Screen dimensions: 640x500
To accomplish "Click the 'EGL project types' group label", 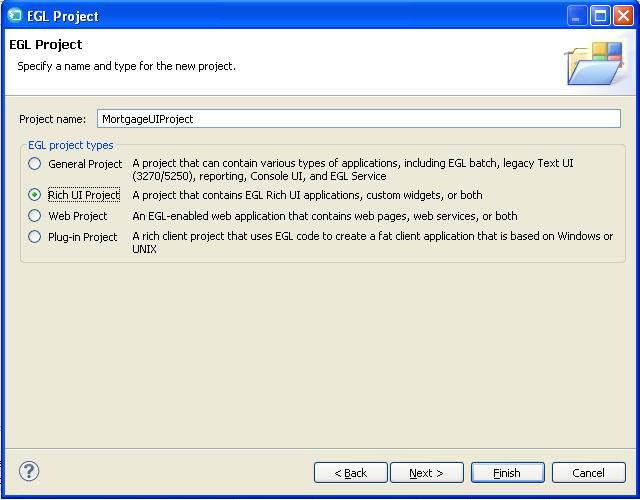I will coord(71,145).
